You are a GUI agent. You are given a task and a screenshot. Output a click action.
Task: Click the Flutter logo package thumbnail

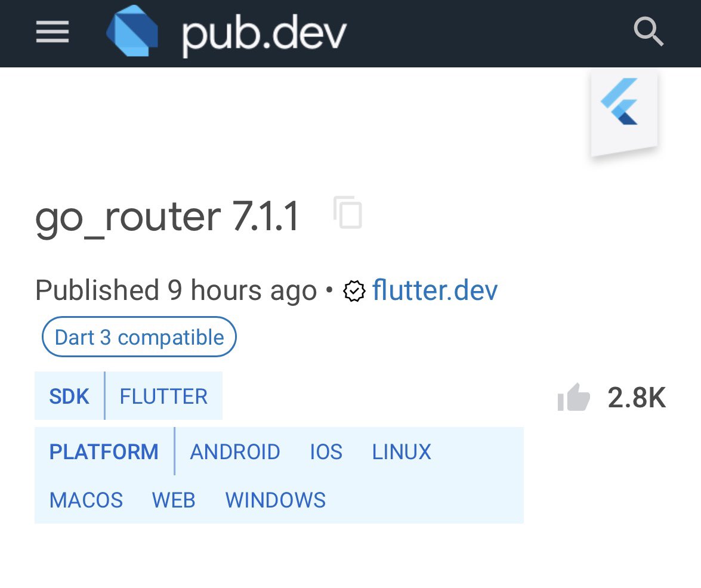tap(624, 113)
